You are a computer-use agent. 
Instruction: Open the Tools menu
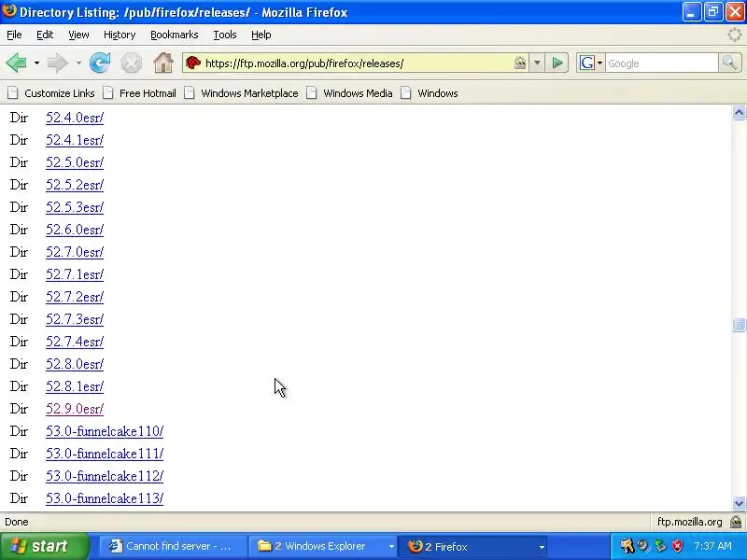(225, 35)
